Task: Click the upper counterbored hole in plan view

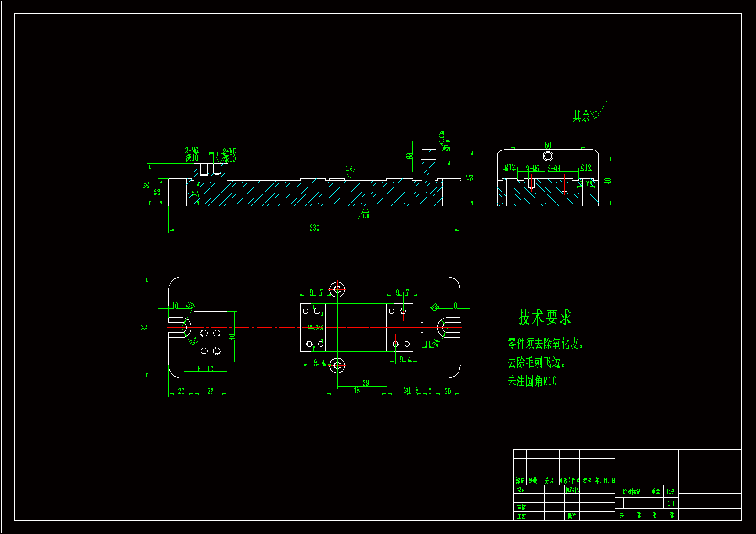Action: click(337, 289)
